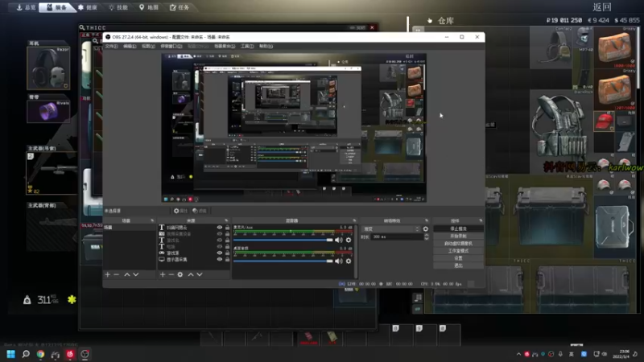This screenshot has height=362, width=644.
Task: Toggle the lock on the 抖音网易云 source
Action: pos(227,228)
